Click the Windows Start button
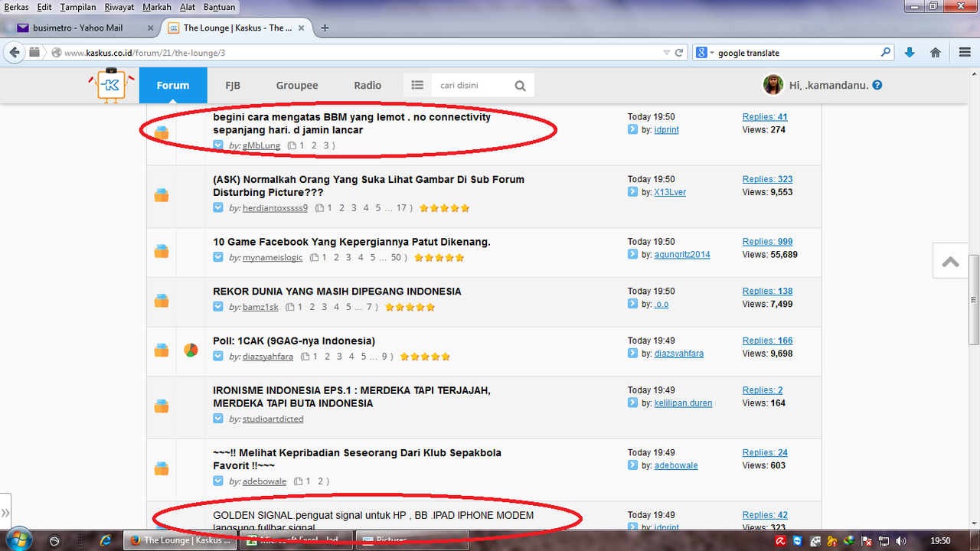The image size is (980, 551). (x=18, y=540)
